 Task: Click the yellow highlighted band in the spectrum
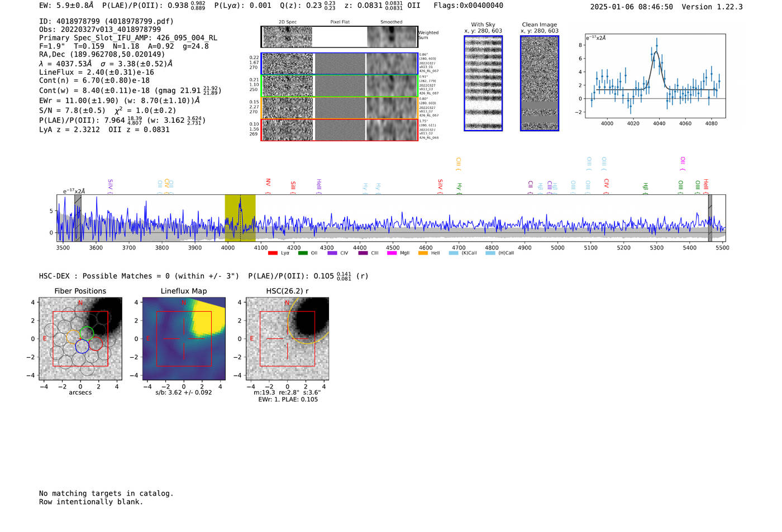tap(240, 218)
